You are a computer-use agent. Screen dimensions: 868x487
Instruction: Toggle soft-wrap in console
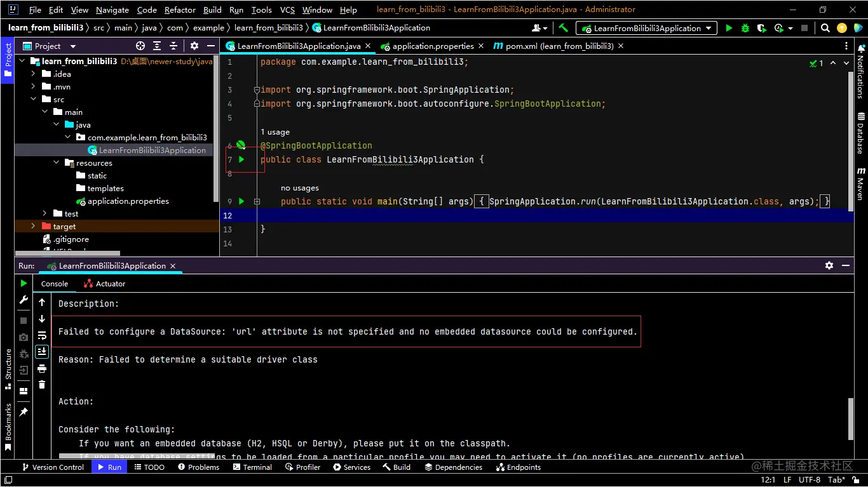pos(42,335)
